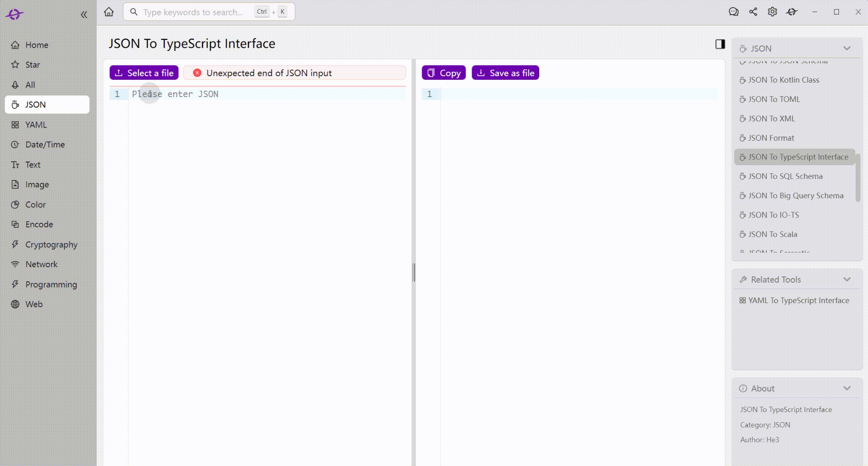868x466 pixels.
Task: Collapse the About panel chevron
Action: [847, 388]
